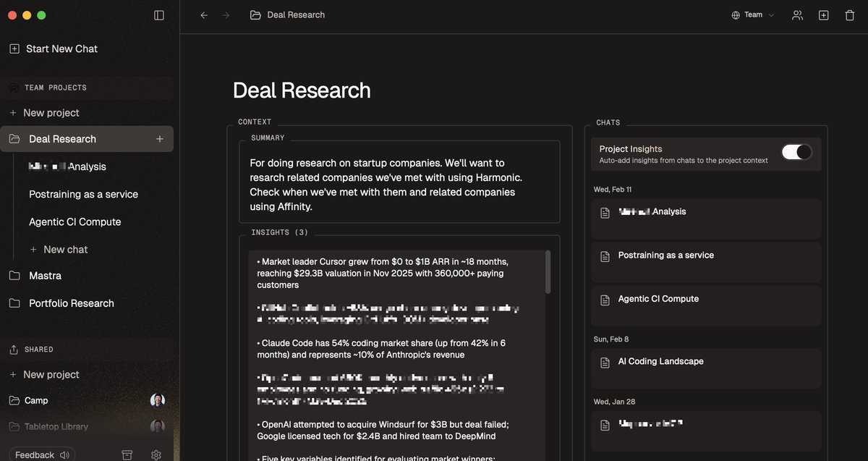Add chat with plus beside Deal Research
This screenshot has width=868, height=461.
[160, 139]
